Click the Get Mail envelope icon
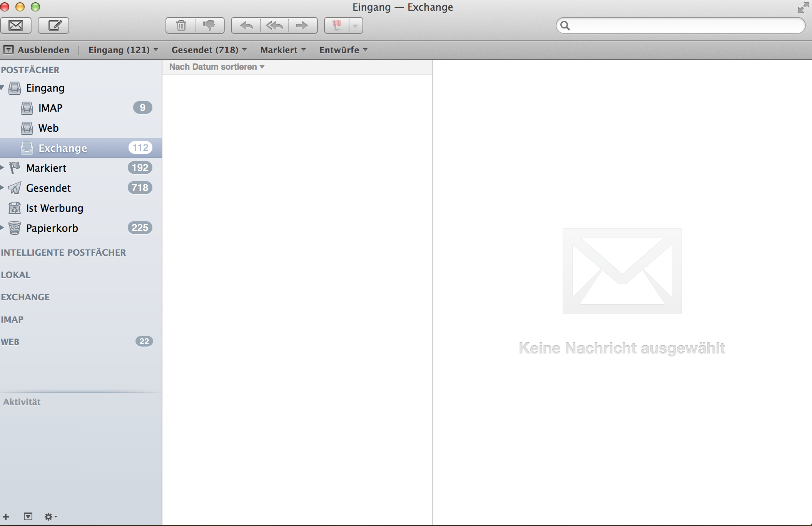Viewport: 812px width, 526px height. [x=16, y=25]
